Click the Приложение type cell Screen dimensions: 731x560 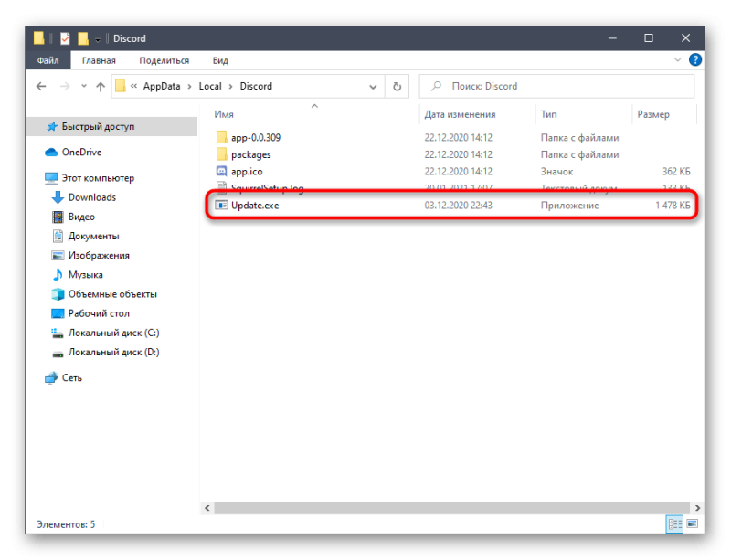click(x=569, y=206)
